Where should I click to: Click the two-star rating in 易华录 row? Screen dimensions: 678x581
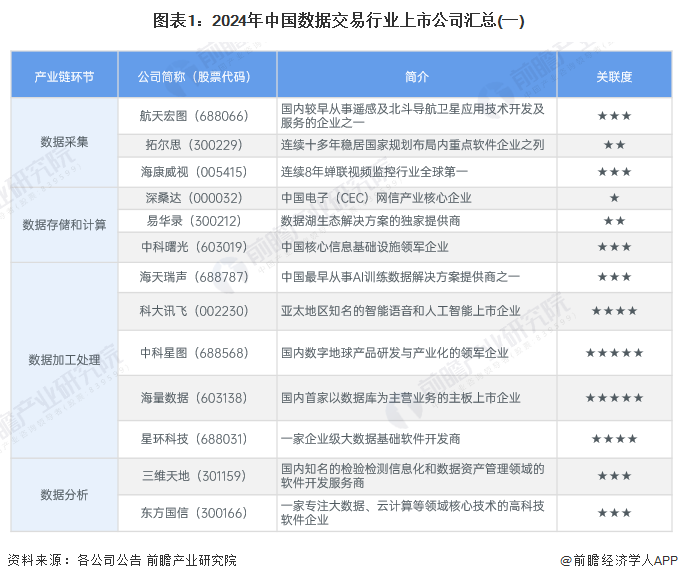(x=614, y=221)
